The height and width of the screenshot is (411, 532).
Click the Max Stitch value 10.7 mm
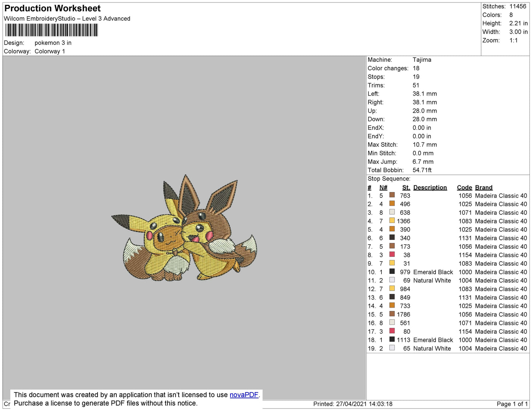(x=425, y=145)
